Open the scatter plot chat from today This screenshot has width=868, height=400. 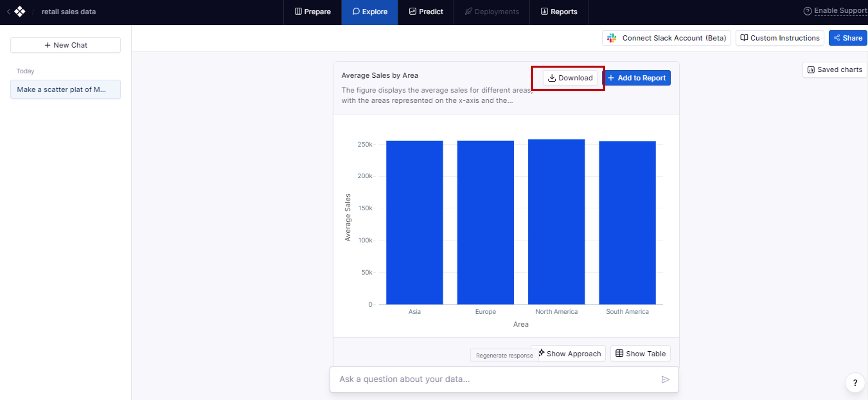pyautogui.click(x=65, y=89)
